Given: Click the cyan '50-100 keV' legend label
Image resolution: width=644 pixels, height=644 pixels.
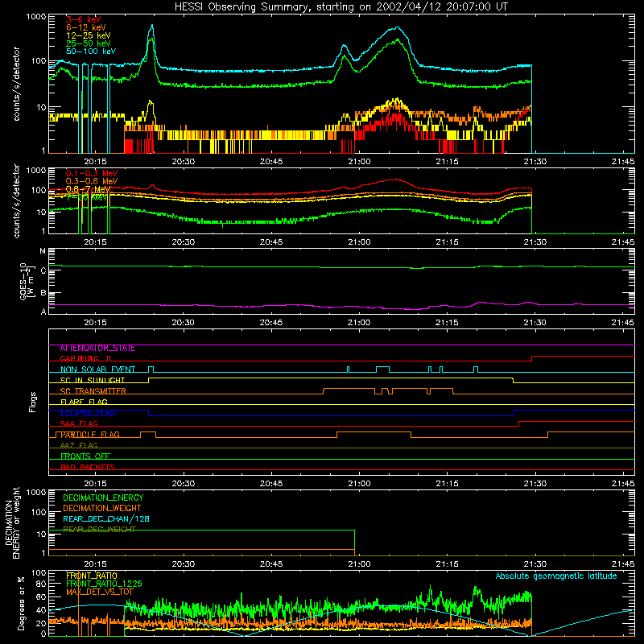Looking at the screenshot, I should (91, 52).
